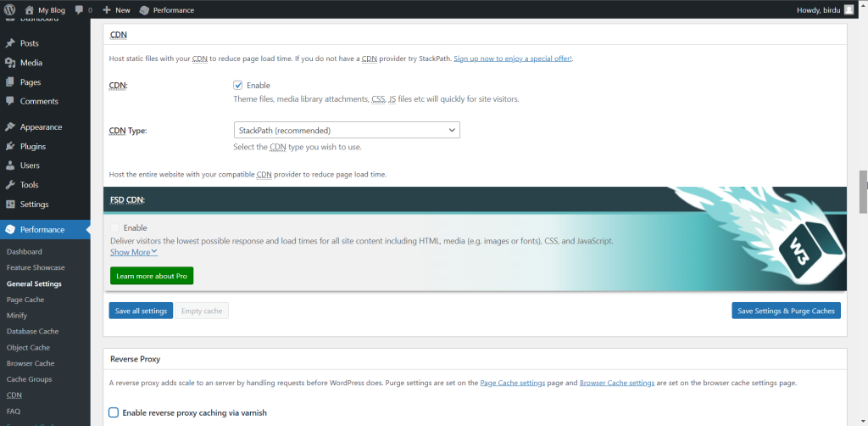Open Appearance brush icon in sidebar
This screenshot has height=426, width=868.
(10, 126)
